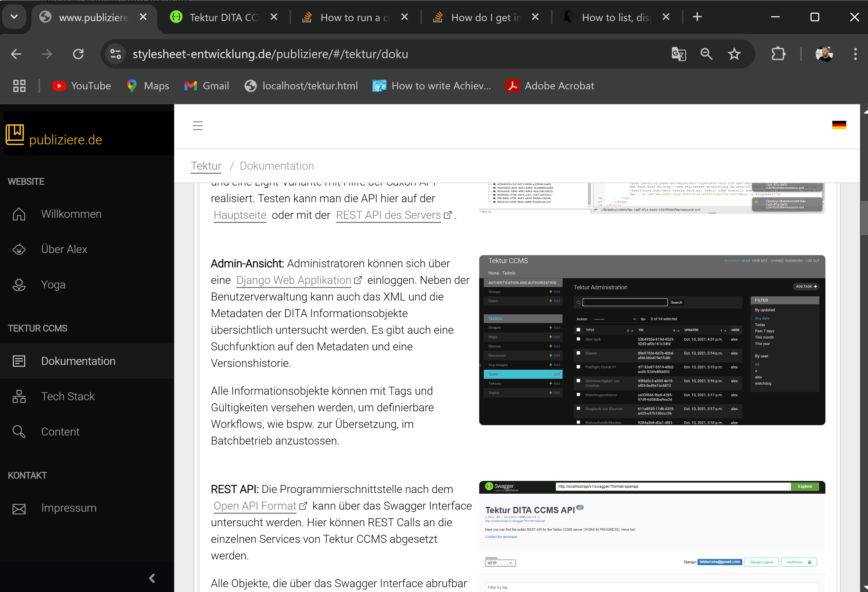Image resolution: width=868 pixels, height=592 pixels.
Task: Click the Tektur admin screenshot thumbnail
Action: tap(652, 340)
